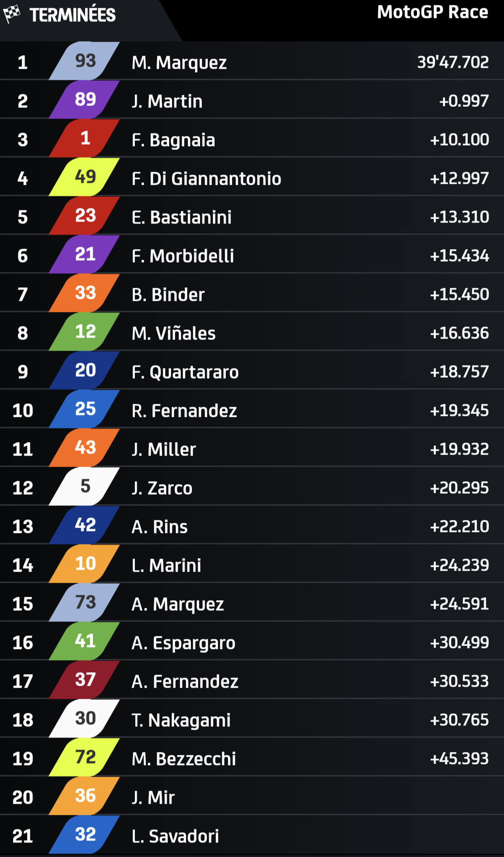Click the checkered flag icon
This screenshot has width=504, height=857.
click(12, 14)
